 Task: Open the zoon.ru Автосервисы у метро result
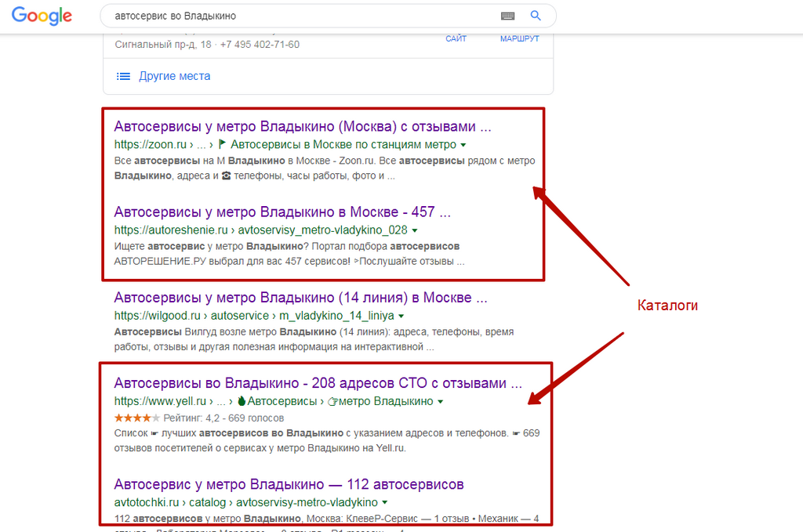pos(302,126)
